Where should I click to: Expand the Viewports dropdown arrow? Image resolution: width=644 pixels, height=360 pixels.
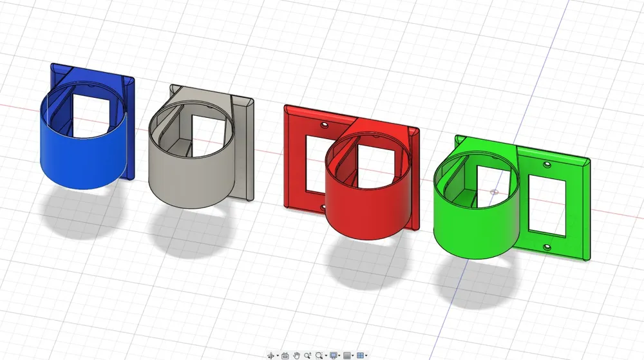(x=366, y=355)
